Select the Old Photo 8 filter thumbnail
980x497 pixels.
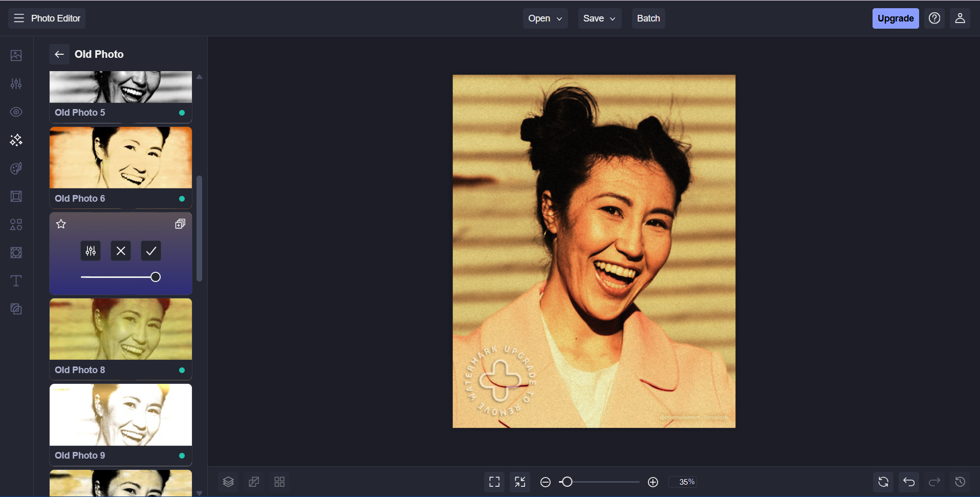click(120, 329)
